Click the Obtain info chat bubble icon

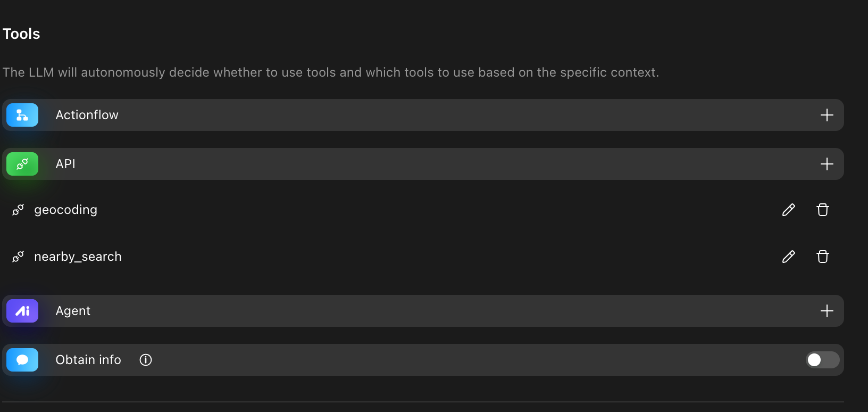tap(22, 360)
